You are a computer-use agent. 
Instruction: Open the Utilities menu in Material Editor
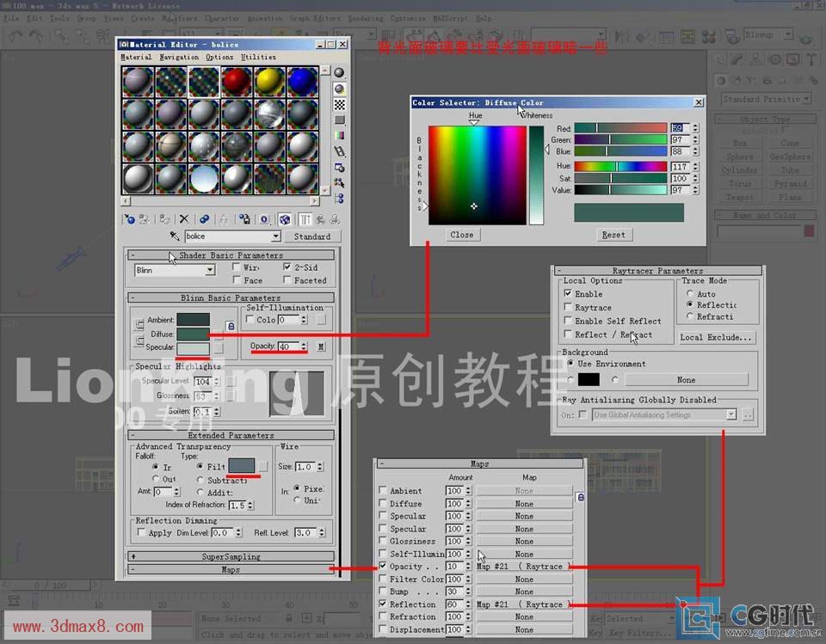point(258,57)
